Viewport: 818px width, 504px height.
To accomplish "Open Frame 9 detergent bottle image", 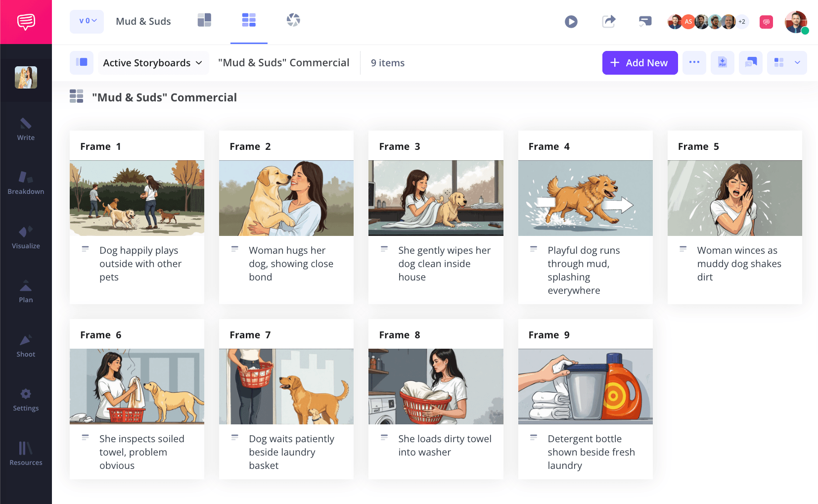I will click(x=585, y=386).
